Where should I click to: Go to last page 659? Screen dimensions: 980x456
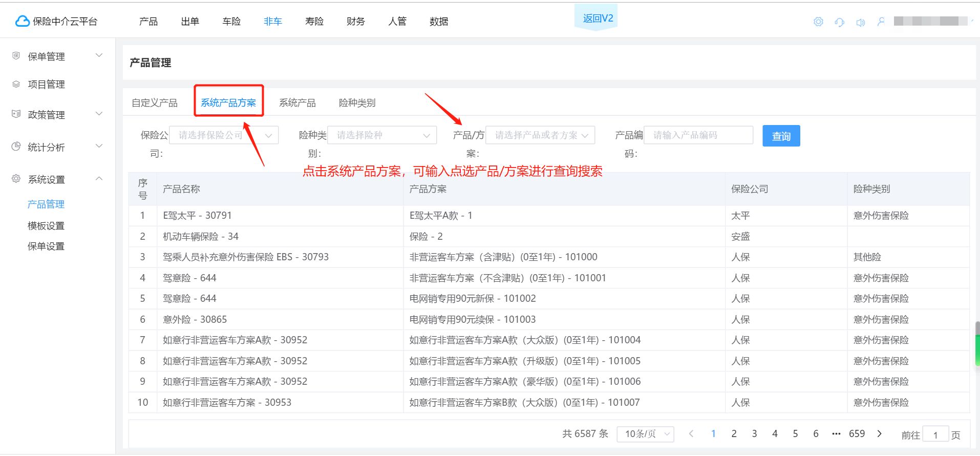[857, 433]
